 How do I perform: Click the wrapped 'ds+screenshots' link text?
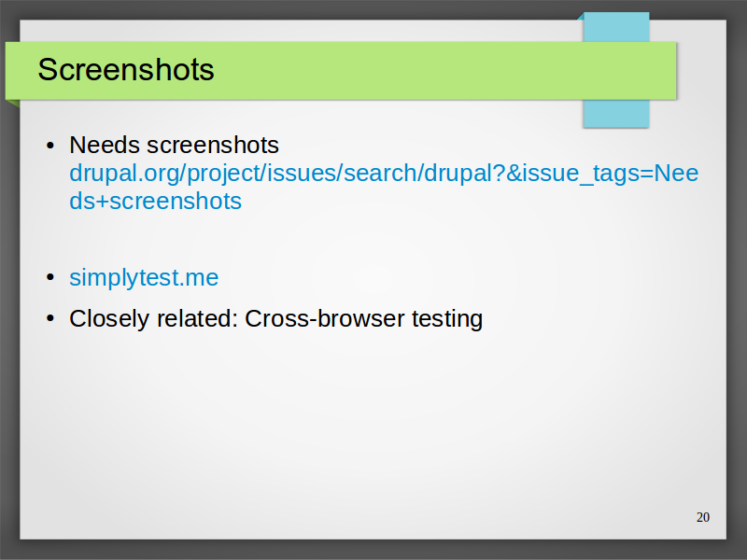(155, 201)
